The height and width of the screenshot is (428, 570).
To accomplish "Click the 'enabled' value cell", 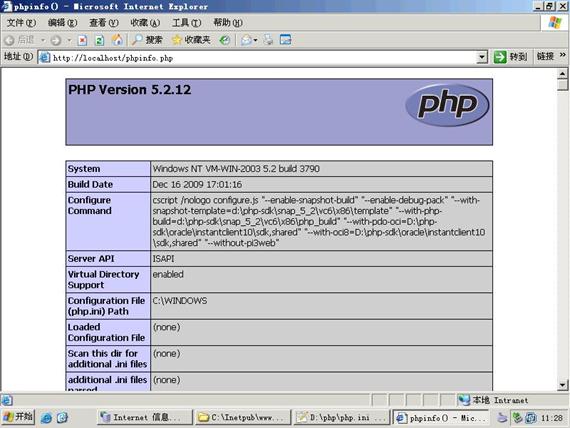I will (321, 280).
